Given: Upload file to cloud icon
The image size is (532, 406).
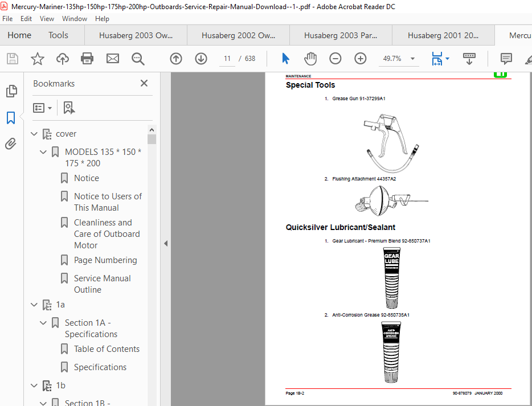Looking at the screenshot, I should (x=63, y=59).
